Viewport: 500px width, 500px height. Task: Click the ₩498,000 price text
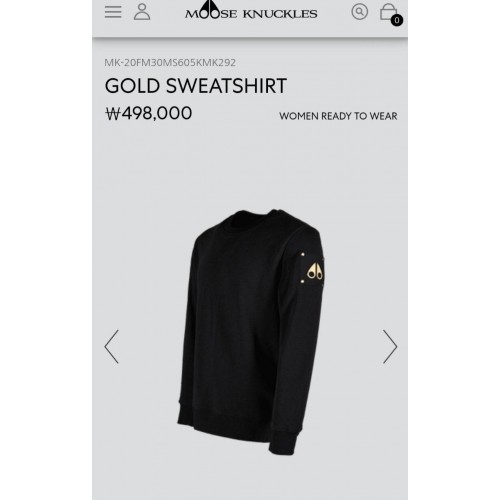pos(149,113)
